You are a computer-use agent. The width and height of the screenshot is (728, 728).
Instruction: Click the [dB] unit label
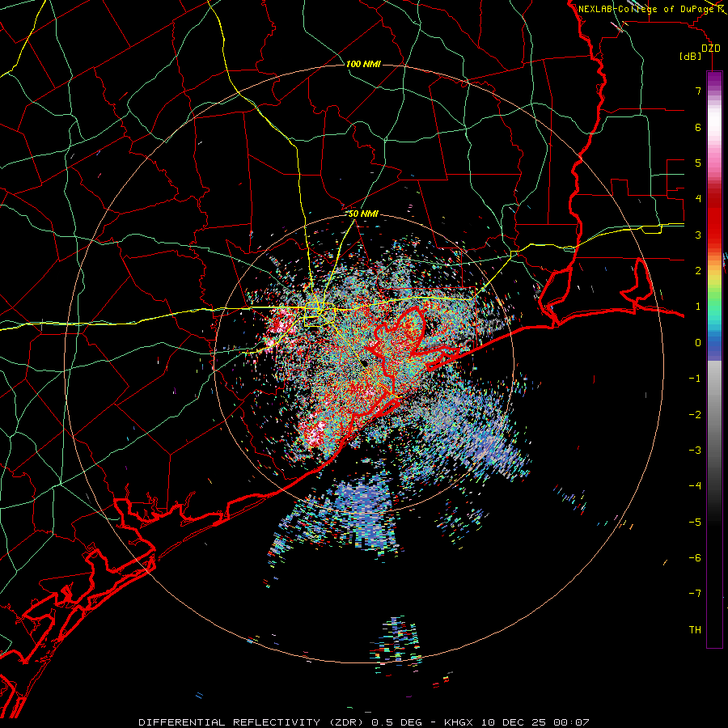691,56
